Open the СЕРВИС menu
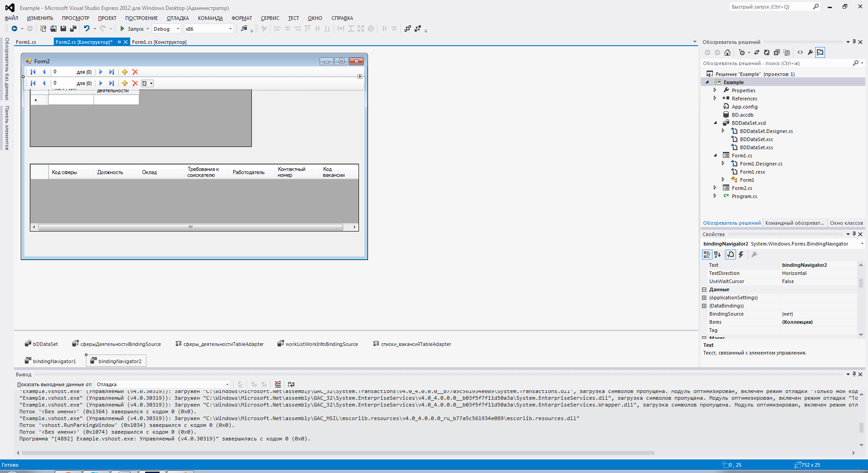Image resolution: width=868 pixels, height=473 pixels. (270, 18)
